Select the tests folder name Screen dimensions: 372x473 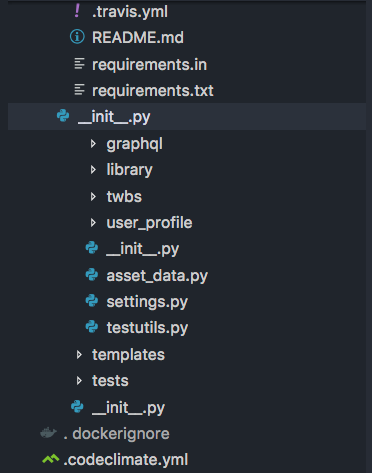tap(110, 381)
